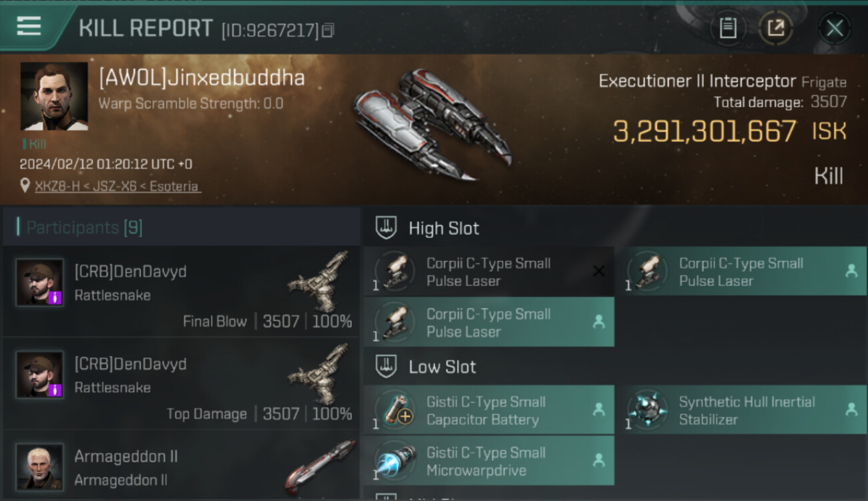Select DenDavyd's Final Blow participant entry
This screenshot has width=868, height=501.
pyautogui.click(x=181, y=292)
